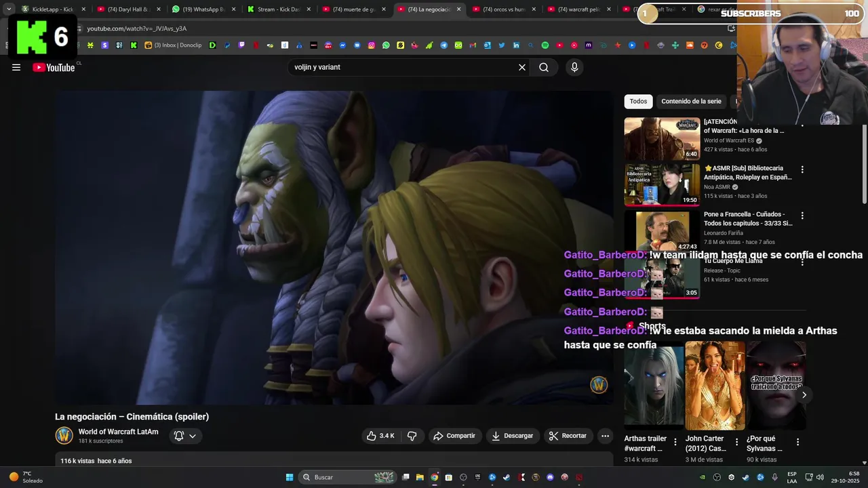Create a clip with Recortar
The width and height of the screenshot is (868, 488).
point(568,436)
